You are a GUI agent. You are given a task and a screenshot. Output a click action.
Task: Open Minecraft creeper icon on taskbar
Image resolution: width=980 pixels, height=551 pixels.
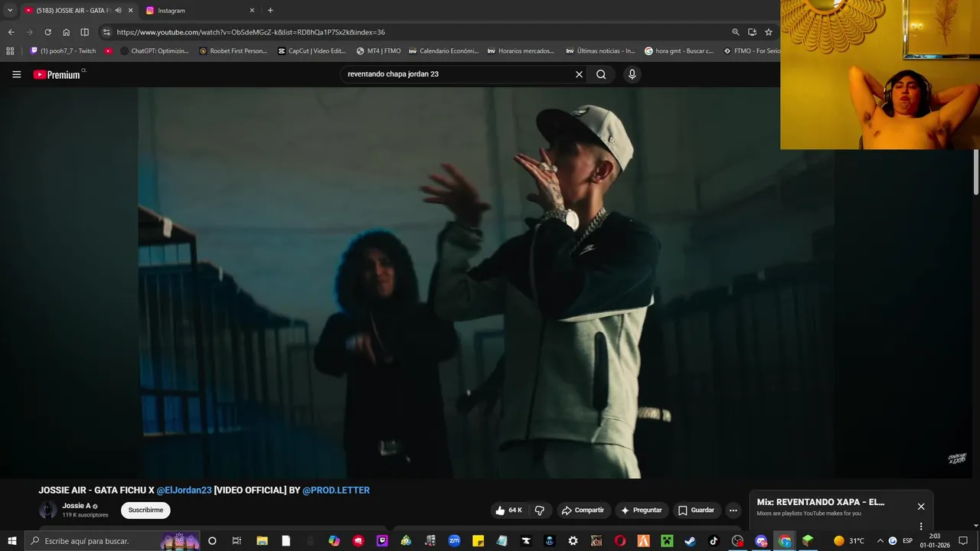(666, 541)
